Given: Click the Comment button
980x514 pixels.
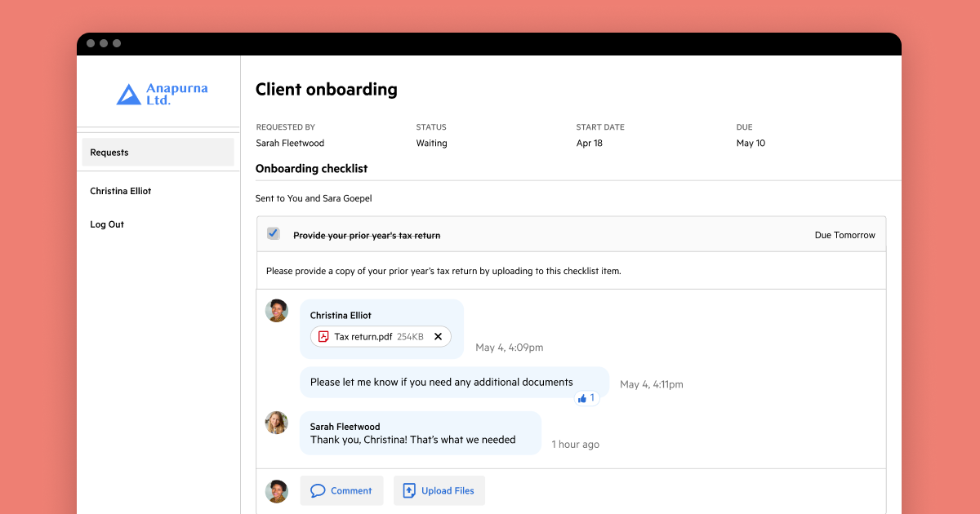Looking at the screenshot, I should 341,490.
